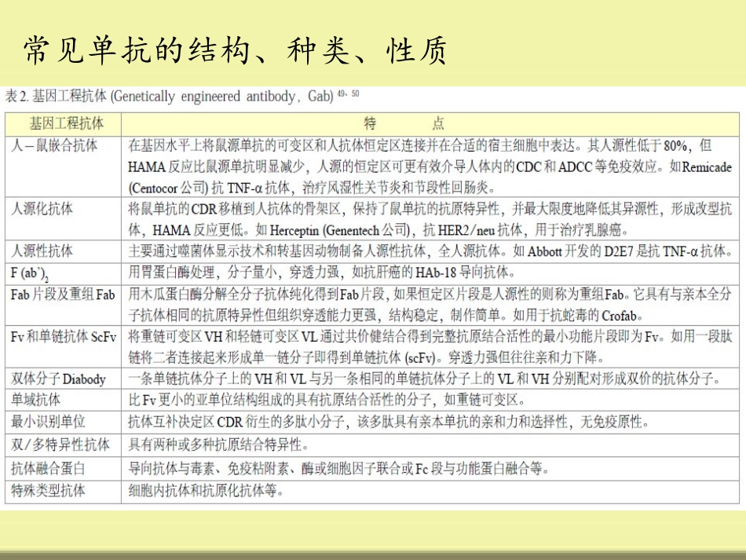Click the description '具有两种或多种抗原结合特异性'

[219, 445]
